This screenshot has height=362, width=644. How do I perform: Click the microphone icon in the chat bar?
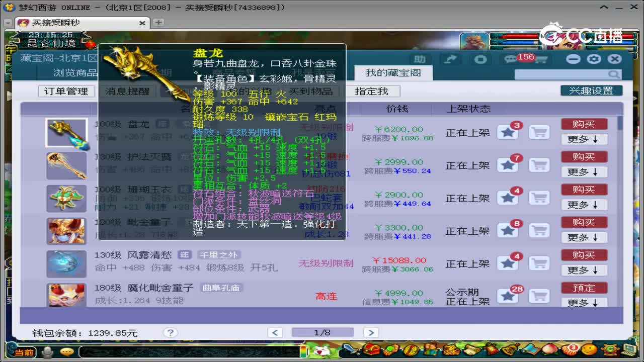click(x=48, y=351)
